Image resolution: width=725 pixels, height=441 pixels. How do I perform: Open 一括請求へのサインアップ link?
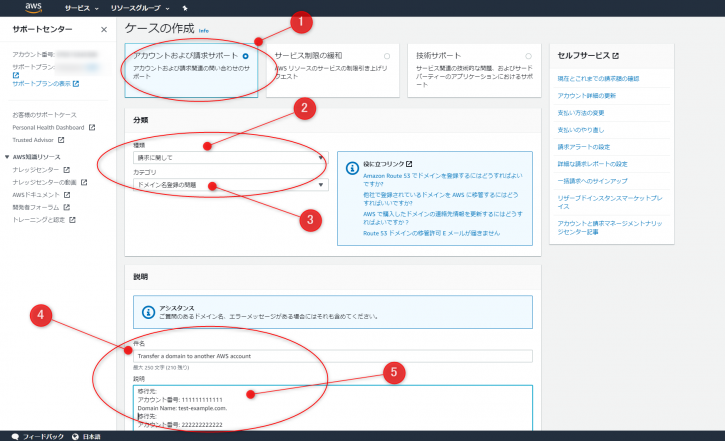click(592, 181)
